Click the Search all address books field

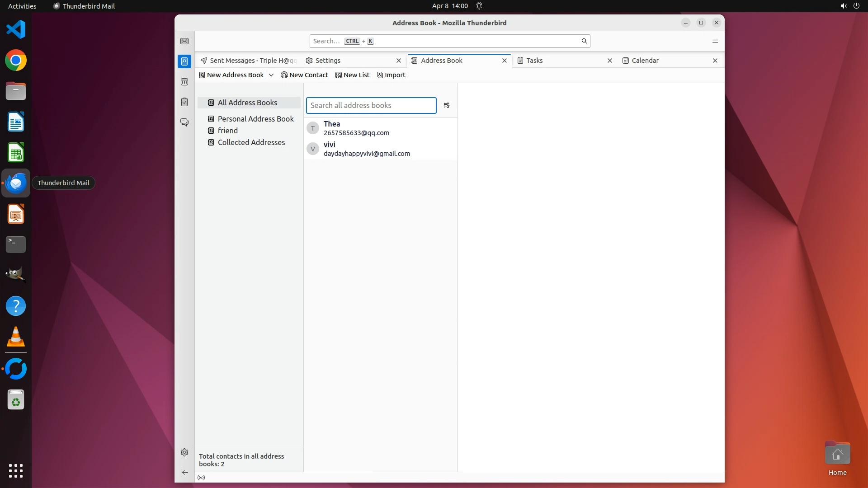click(371, 105)
